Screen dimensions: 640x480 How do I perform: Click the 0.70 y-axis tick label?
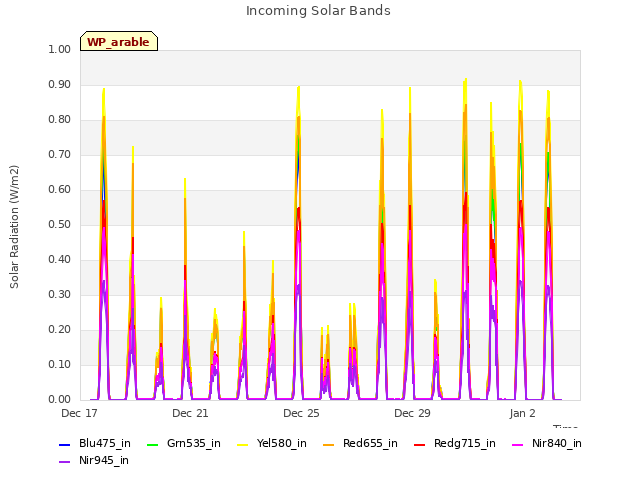[x=60, y=155]
